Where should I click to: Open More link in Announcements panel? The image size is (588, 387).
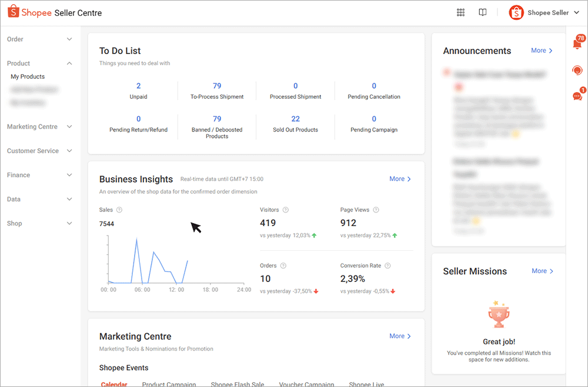(542, 51)
